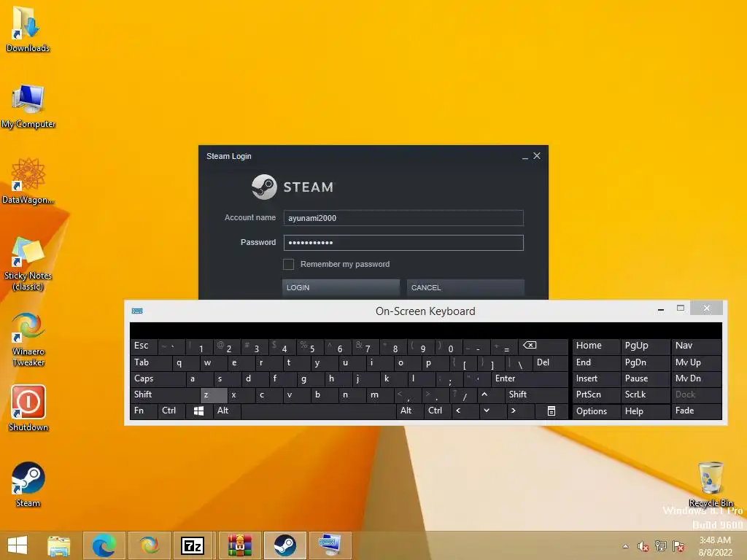Open Sticky Notes (classic) shortcut

coord(28,263)
